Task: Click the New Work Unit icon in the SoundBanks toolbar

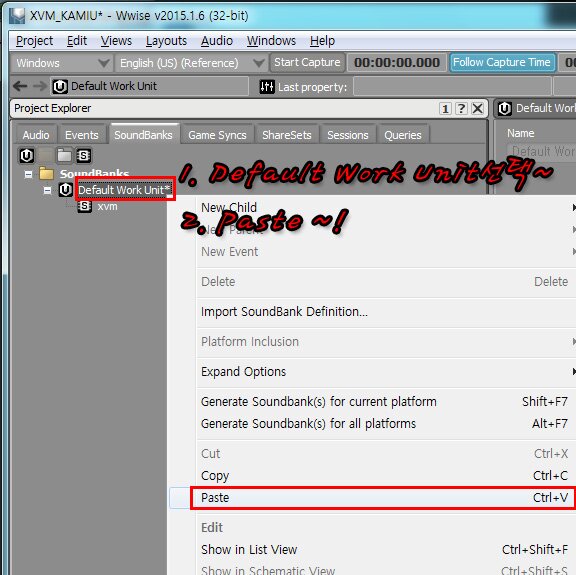Action: point(26,155)
